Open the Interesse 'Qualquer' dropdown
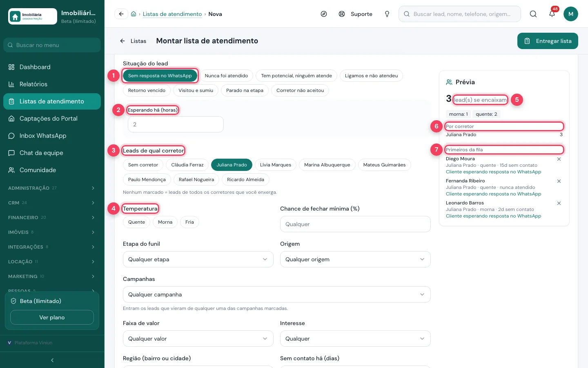The width and height of the screenshot is (588, 368). 355,339
